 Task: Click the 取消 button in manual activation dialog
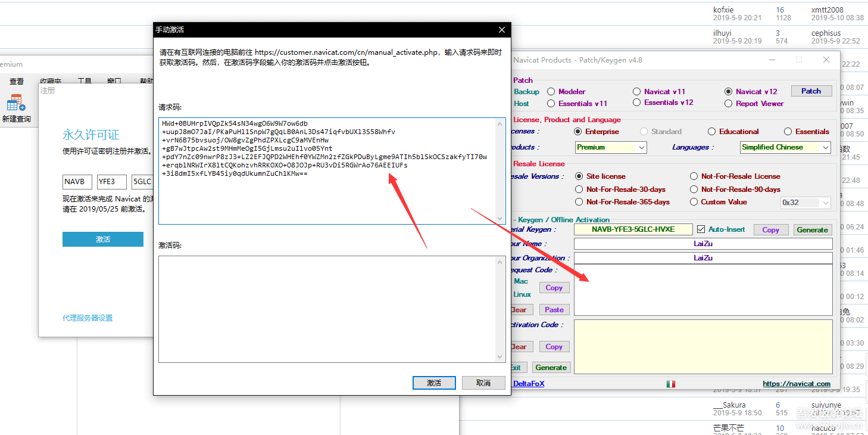tap(483, 383)
